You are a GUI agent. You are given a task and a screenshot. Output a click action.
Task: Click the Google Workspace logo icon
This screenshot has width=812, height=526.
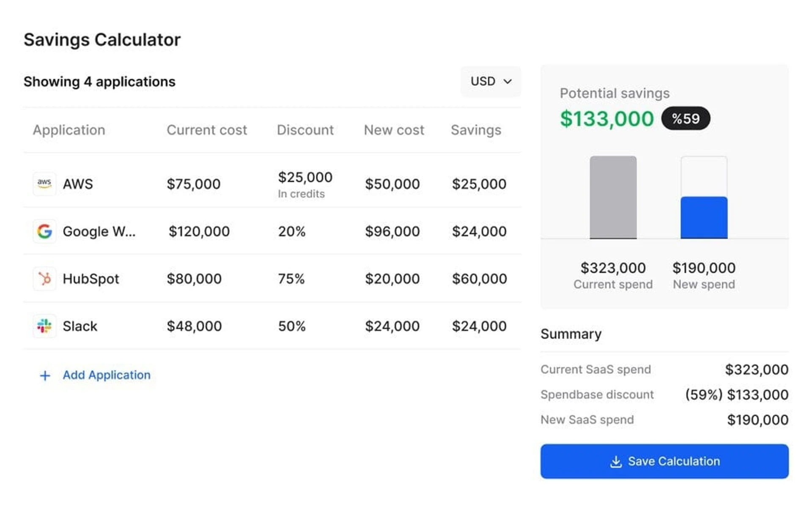(44, 231)
